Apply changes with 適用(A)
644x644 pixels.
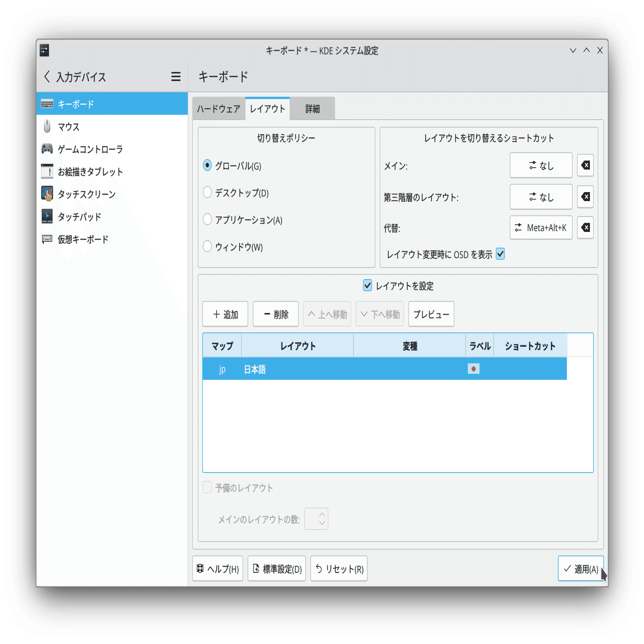pyautogui.click(x=581, y=569)
